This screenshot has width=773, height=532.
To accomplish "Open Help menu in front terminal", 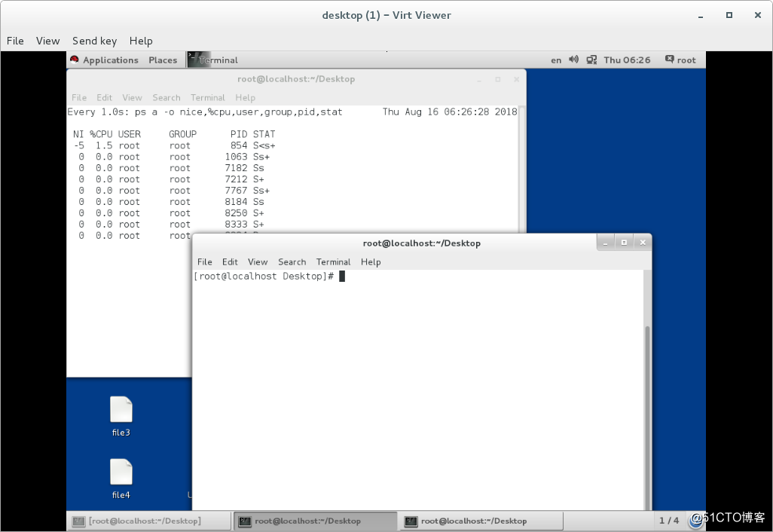I will tap(371, 262).
